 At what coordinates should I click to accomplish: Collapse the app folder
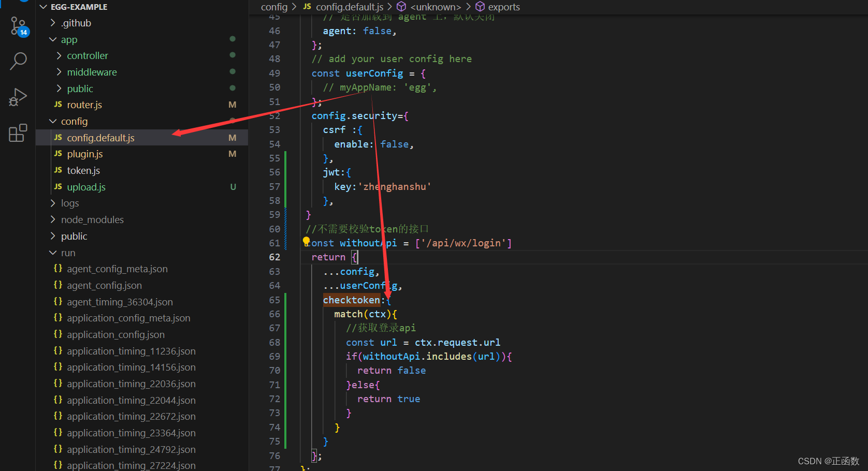click(53, 39)
